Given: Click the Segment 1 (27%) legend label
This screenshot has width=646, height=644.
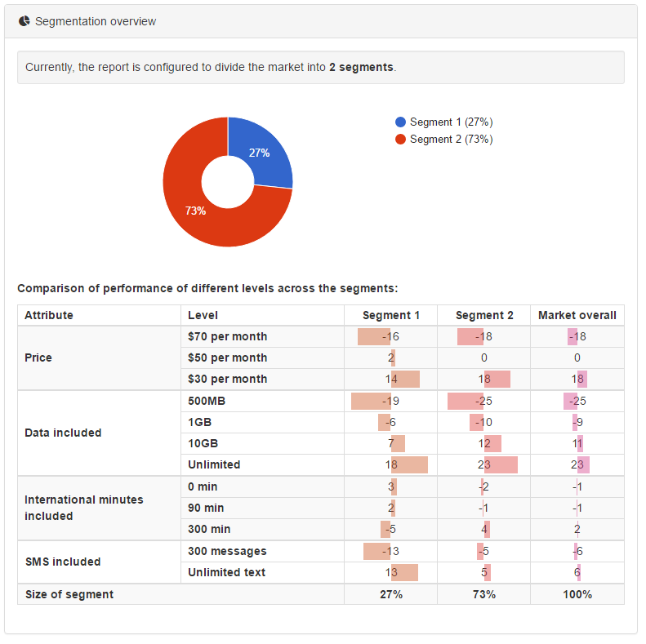Looking at the screenshot, I should 452,122.
